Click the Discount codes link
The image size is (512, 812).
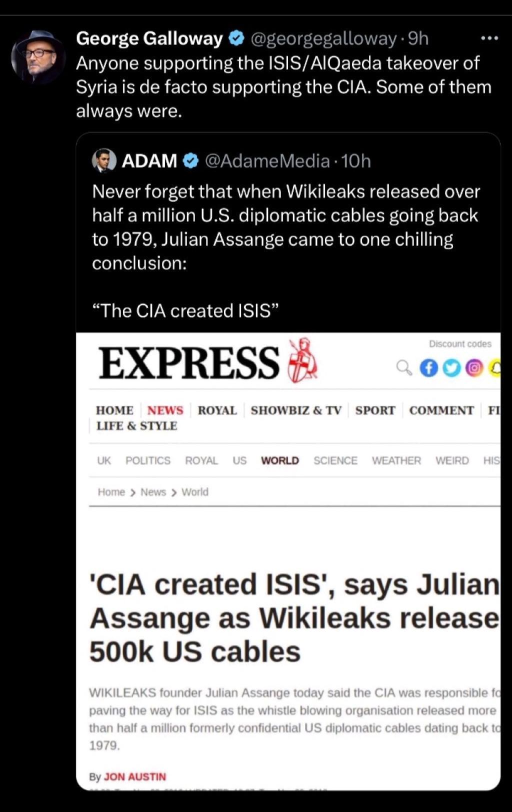point(460,344)
